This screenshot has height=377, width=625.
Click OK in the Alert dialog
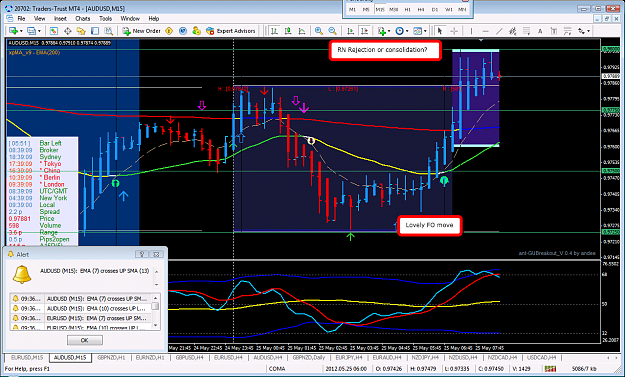point(85,340)
